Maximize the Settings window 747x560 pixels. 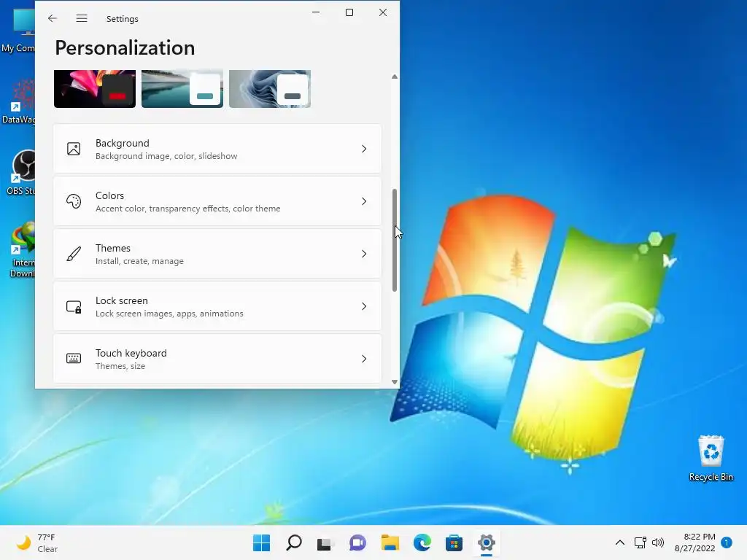point(349,12)
